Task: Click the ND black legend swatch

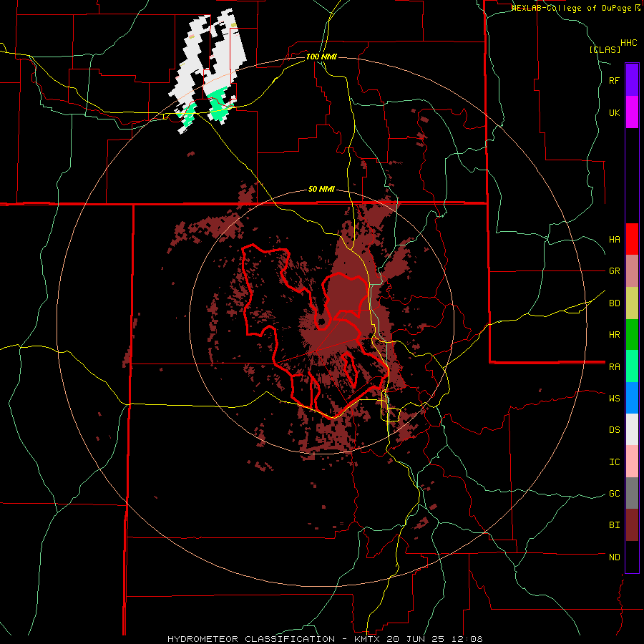Action: point(632,557)
